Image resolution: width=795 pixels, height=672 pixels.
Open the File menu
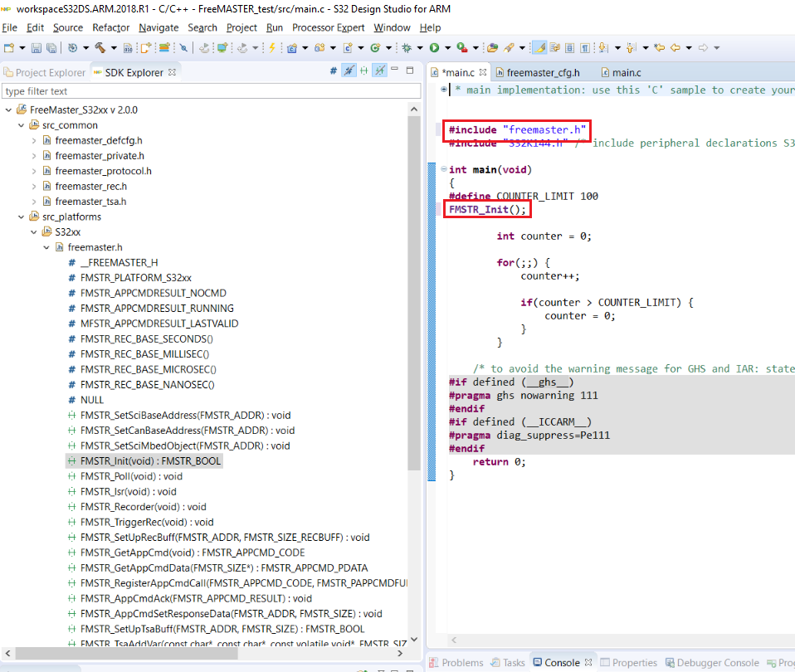(10, 27)
